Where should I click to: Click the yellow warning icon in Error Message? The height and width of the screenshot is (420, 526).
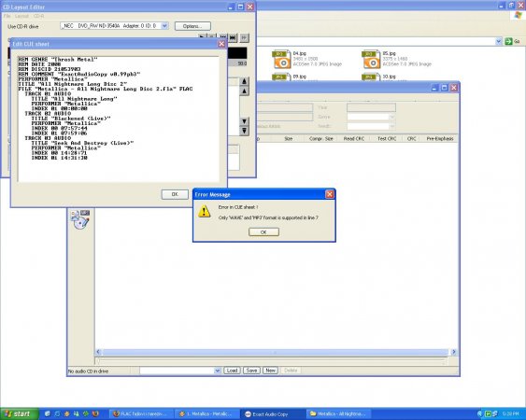204,212
